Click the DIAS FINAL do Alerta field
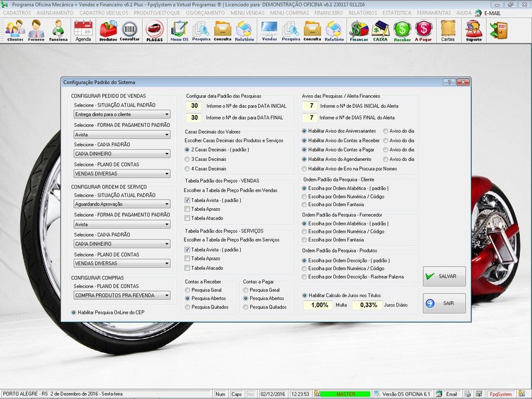This screenshot has height=399, width=532. point(311,118)
